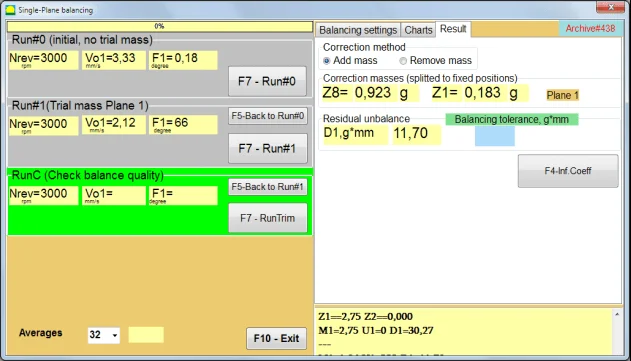Screen dimensions: 631x361
Task: Click the Run#0 Nrev=3000 field
Action: [x=43, y=60]
